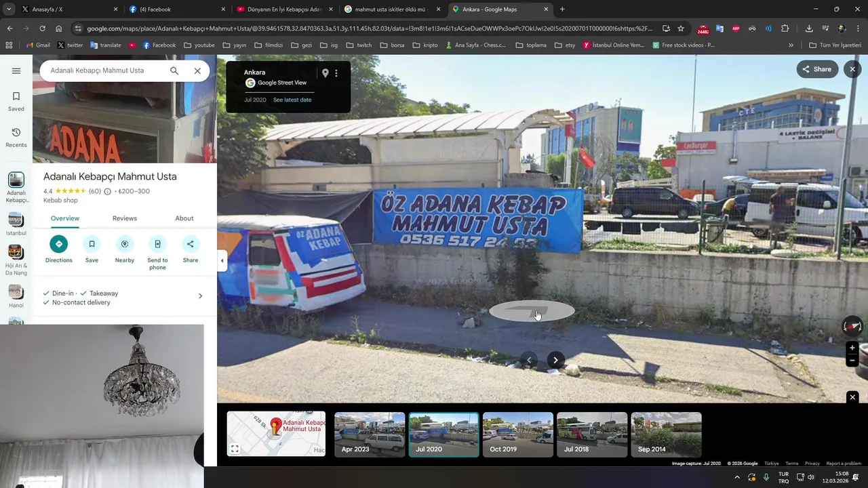Select the Apr 2023 imagery thumbnail
The height and width of the screenshot is (488, 868).
point(370,434)
